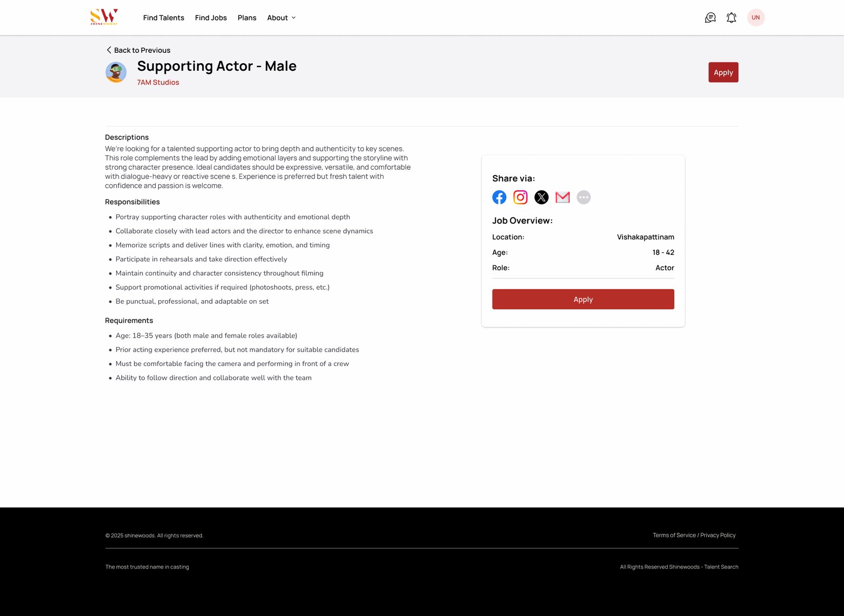Click the Supporting Actor - Male title
The width and height of the screenshot is (844, 616).
217,66
